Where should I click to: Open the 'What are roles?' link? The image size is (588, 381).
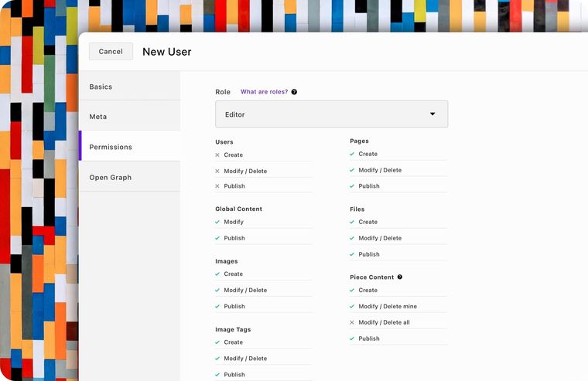coord(264,92)
